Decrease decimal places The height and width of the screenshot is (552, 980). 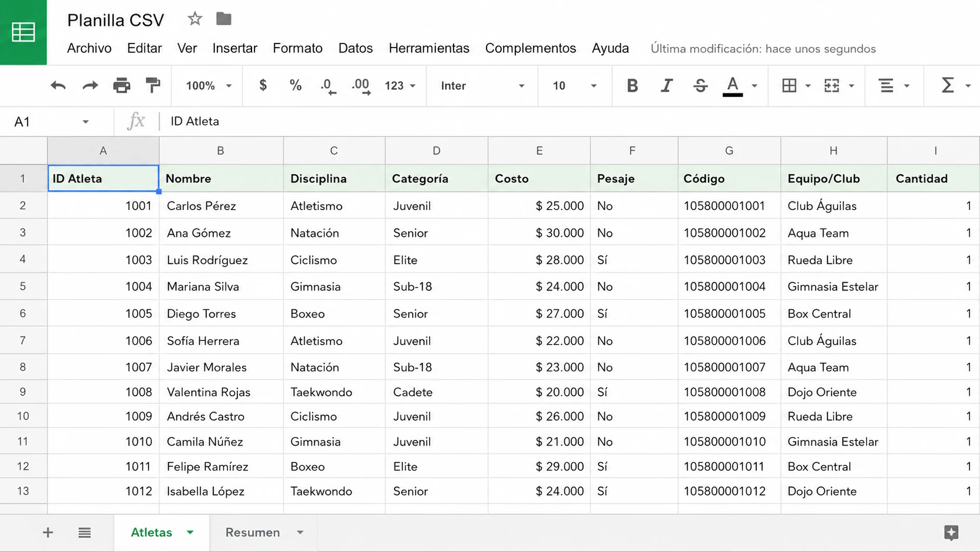[x=328, y=86]
